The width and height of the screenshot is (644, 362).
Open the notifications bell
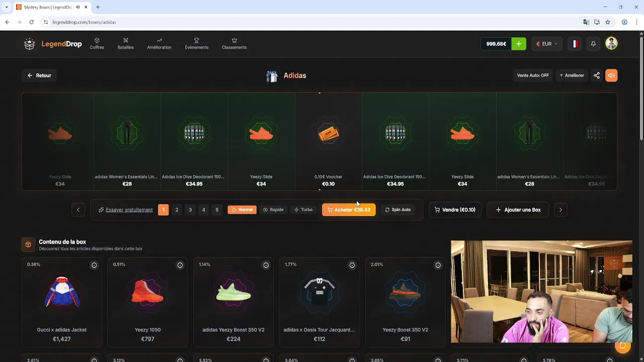593,44
